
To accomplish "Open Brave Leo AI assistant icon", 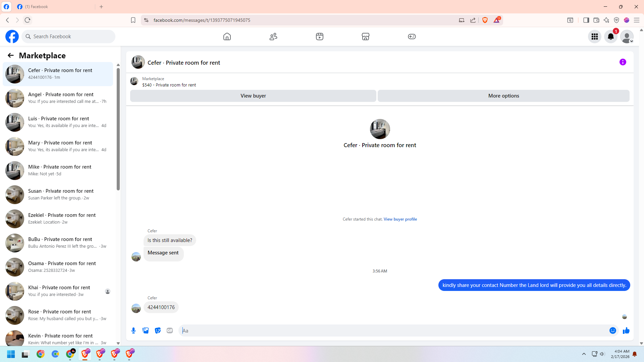I will click(606, 20).
